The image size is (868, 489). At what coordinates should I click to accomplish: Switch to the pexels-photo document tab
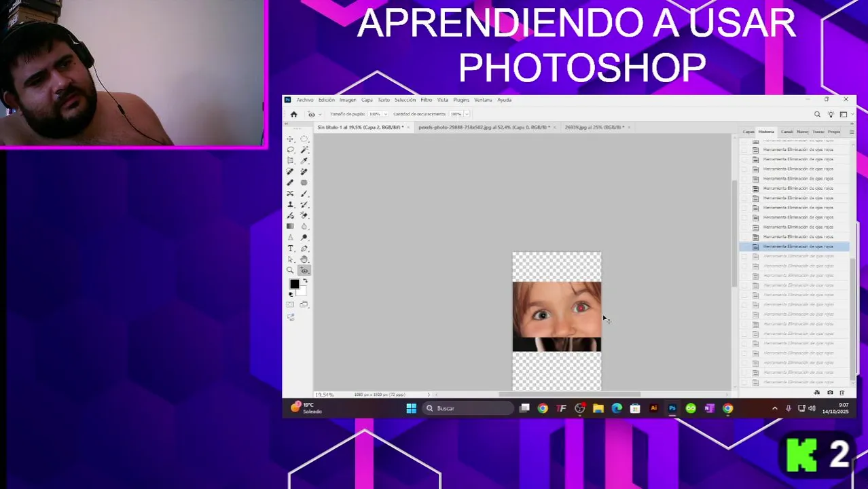point(484,127)
